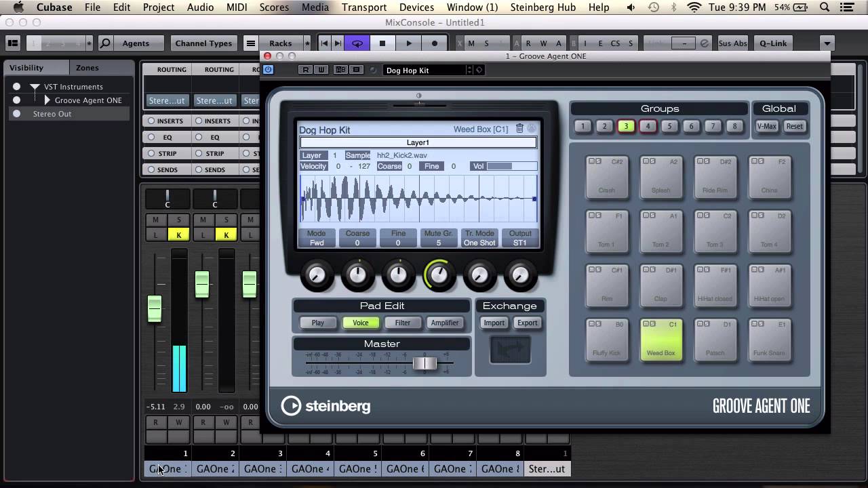Go to next marker transport button

click(x=339, y=43)
